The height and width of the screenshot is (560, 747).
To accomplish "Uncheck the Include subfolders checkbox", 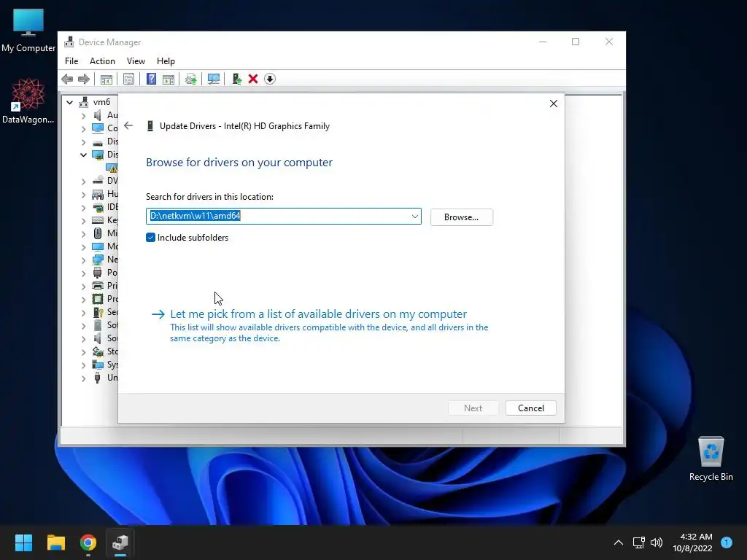I will pos(150,238).
